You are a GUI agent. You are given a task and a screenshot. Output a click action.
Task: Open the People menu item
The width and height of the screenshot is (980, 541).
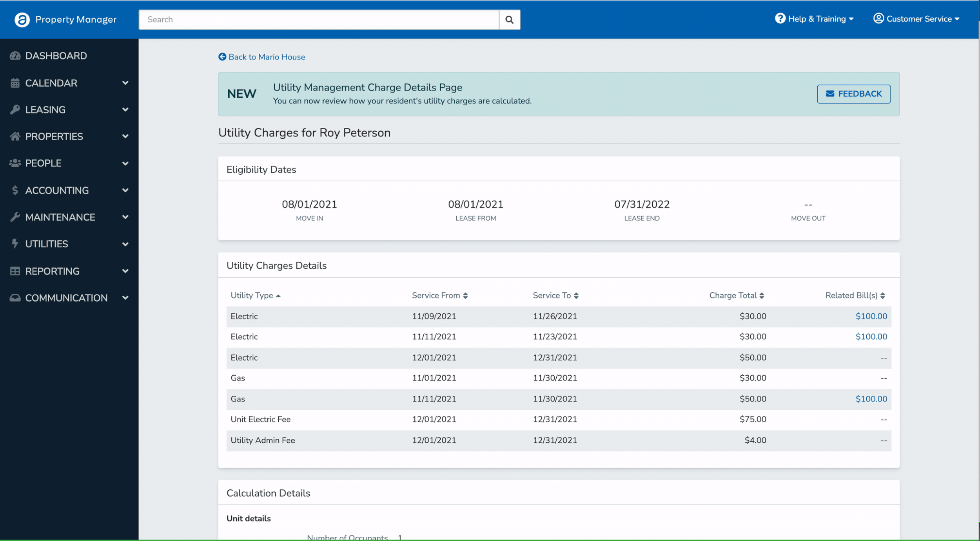(43, 163)
